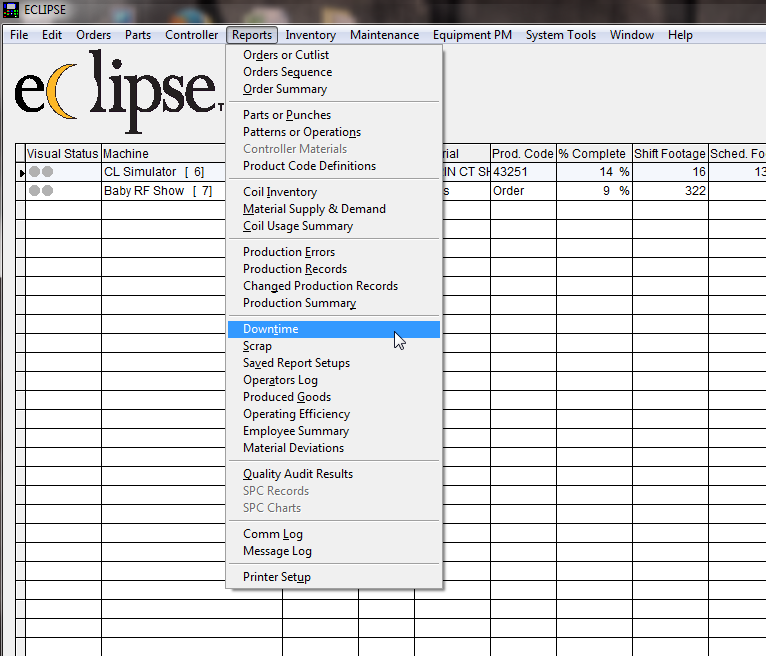766x656 pixels.
Task: Click the 14 % complete cell
Action: (595, 172)
